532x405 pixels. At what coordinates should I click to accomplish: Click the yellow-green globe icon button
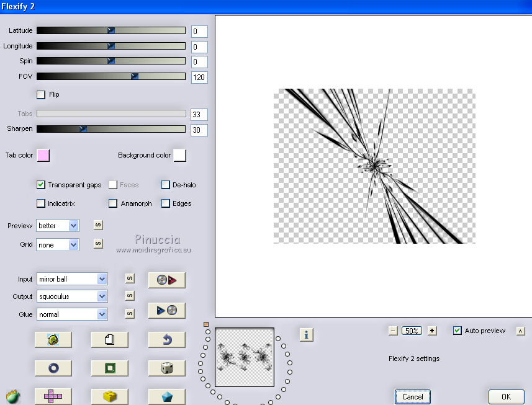tap(53, 339)
